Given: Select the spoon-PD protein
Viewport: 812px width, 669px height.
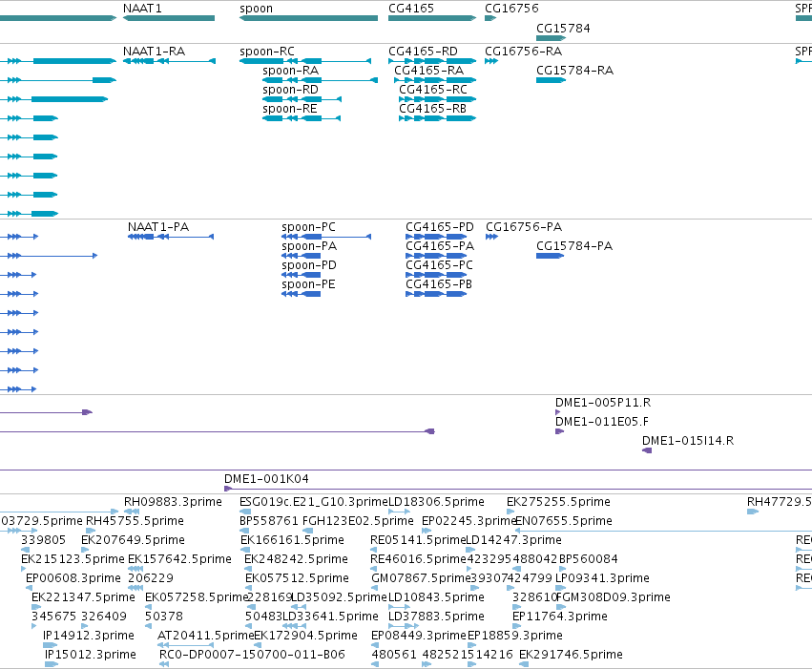Looking at the screenshot, I should pos(301,275).
